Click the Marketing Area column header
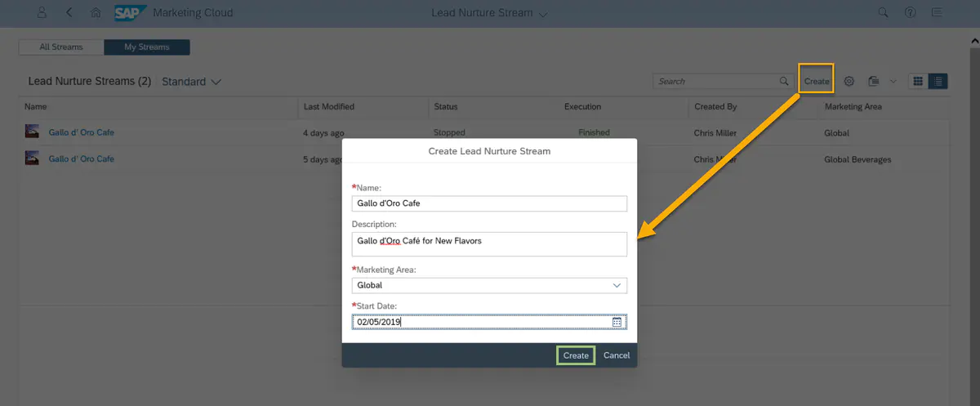Viewport: 980px width, 406px height. (x=853, y=107)
